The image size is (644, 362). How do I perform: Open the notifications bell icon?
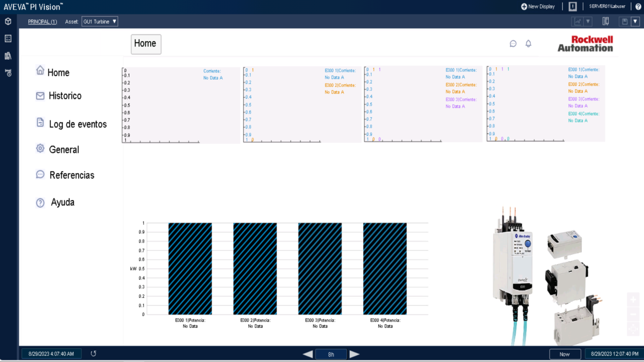tap(528, 43)
